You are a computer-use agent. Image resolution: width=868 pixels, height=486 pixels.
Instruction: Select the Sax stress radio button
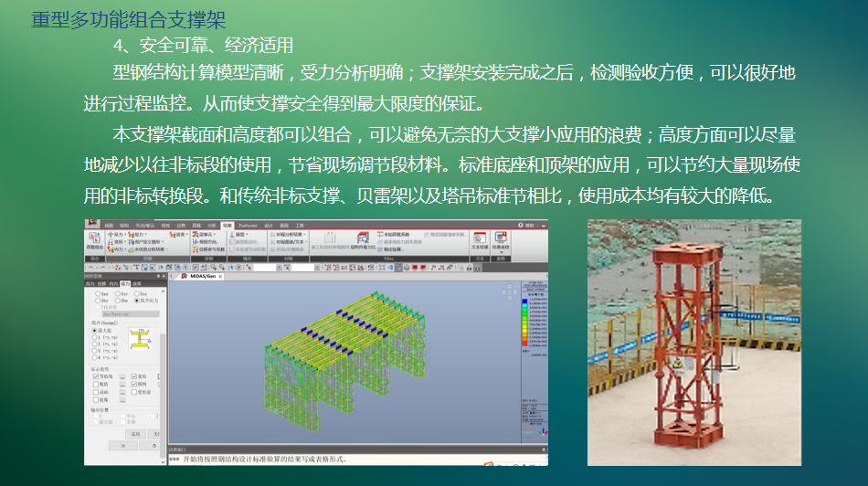point(98,293)
